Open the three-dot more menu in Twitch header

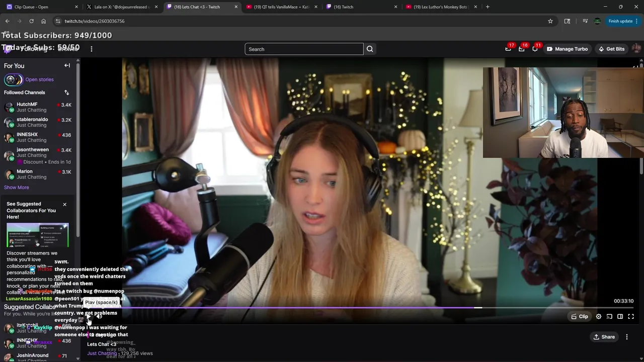[91, 49]
